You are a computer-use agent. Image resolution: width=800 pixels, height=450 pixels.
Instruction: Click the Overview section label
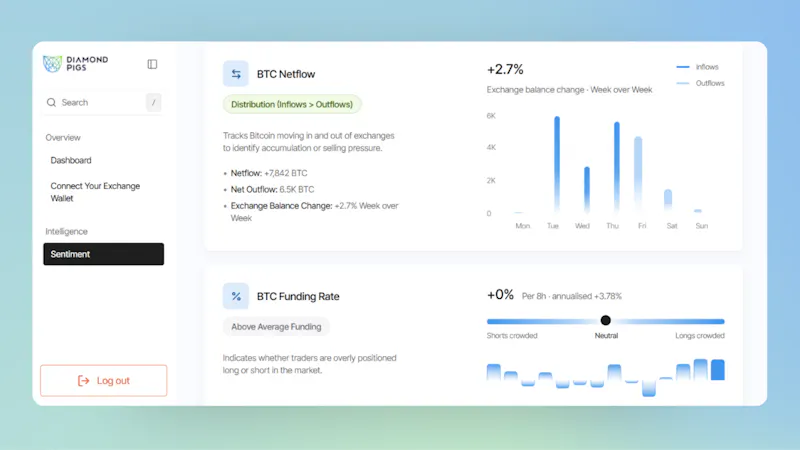63,138
